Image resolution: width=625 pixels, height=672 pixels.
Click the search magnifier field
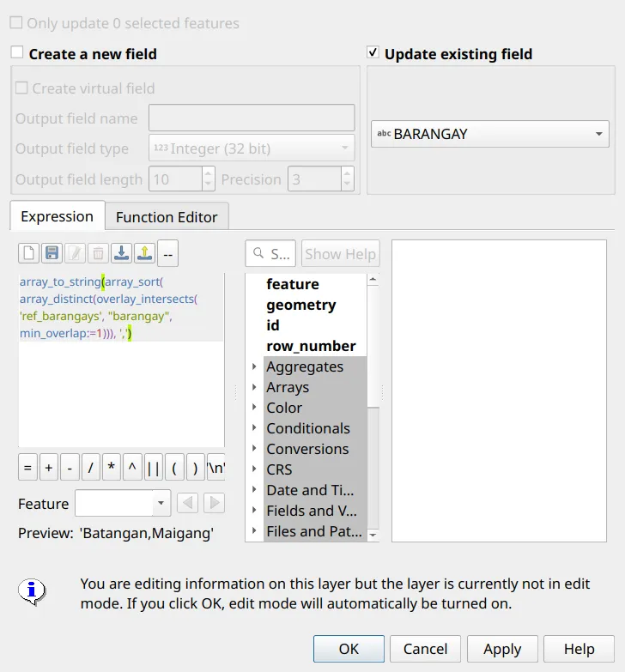click(x=270, y=253)
